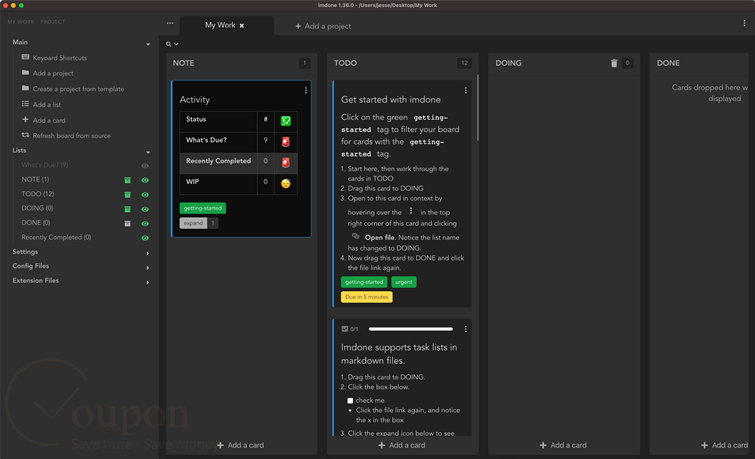Screen dimensions: 755x459
Task: Click the Add a project tab
Action: click(323, 26)
